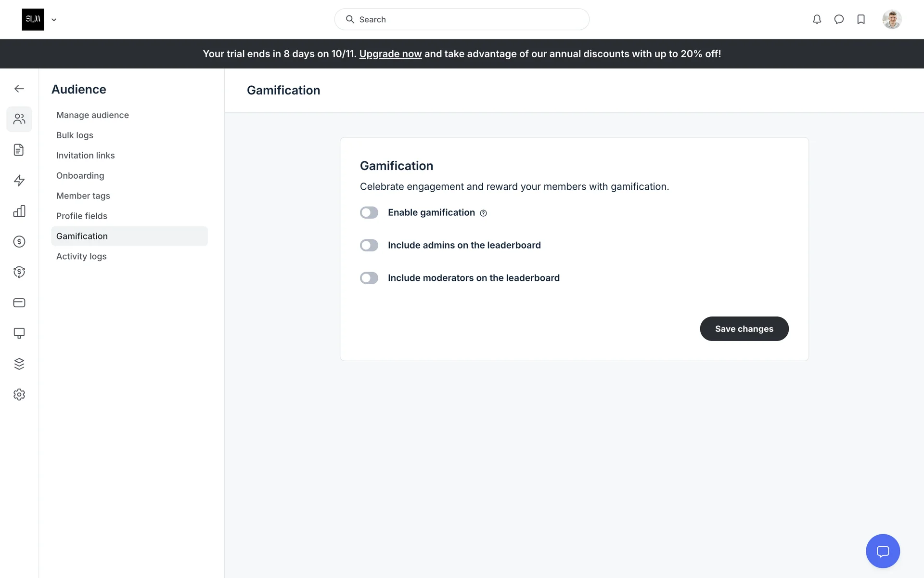Click the Save changes button
This screenshot has height=578, width=924.
[x=744, y=329]
